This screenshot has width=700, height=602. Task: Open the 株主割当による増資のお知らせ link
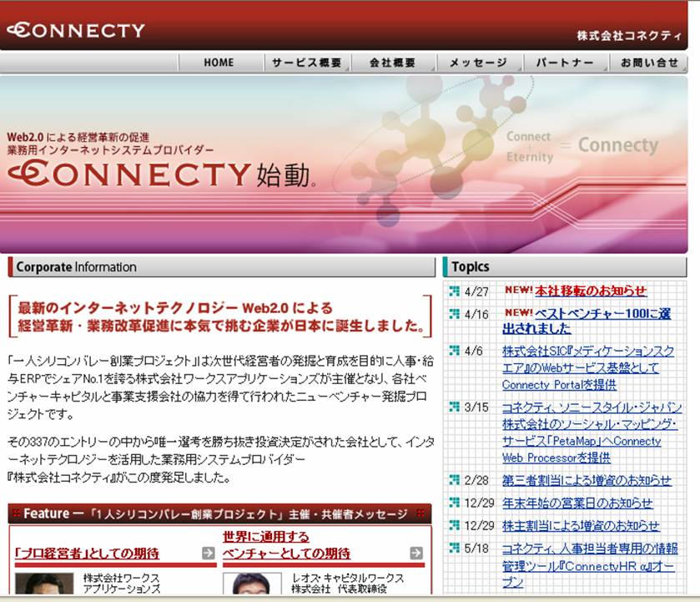click(x=581, y=526)
